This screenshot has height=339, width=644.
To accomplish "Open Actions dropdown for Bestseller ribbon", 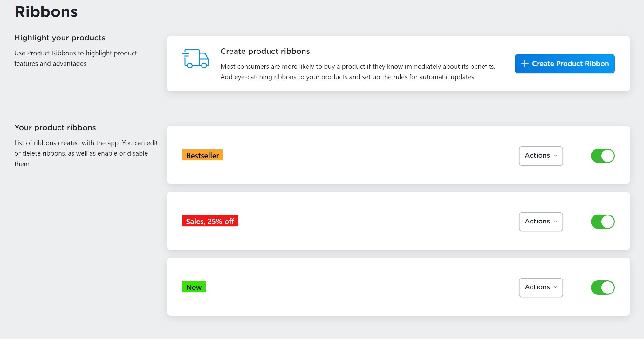I will click(541, 156).
